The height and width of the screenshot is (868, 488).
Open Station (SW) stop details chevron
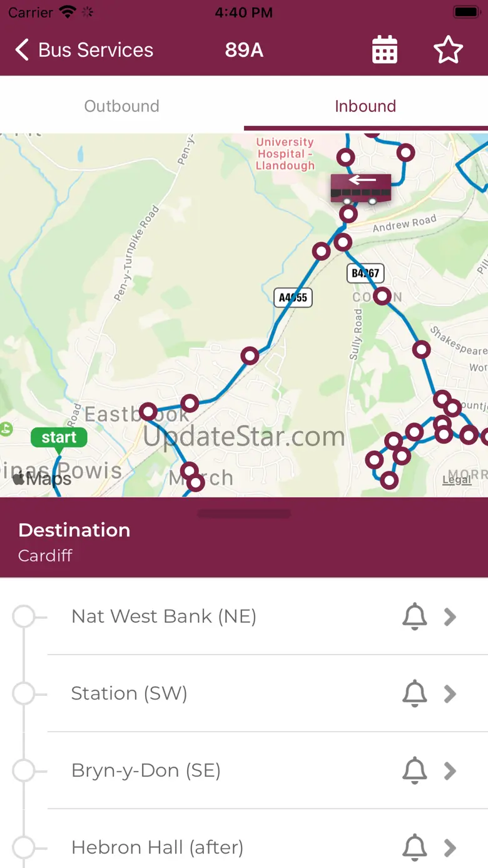click(x=450, y=694)
